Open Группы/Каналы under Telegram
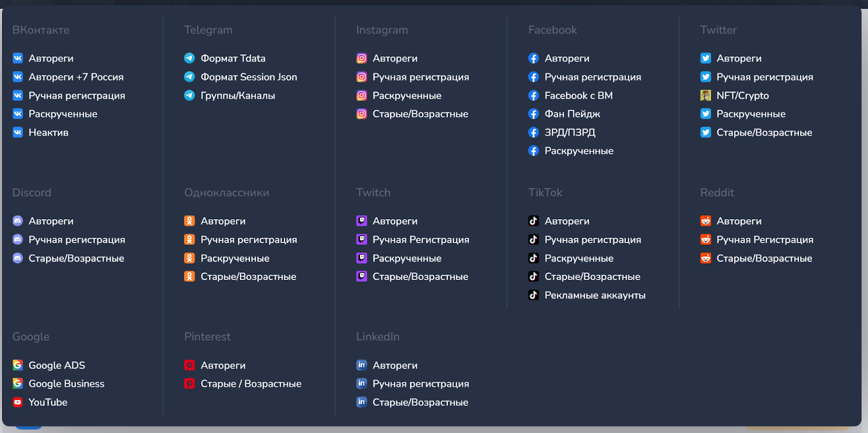 point(238,95)
